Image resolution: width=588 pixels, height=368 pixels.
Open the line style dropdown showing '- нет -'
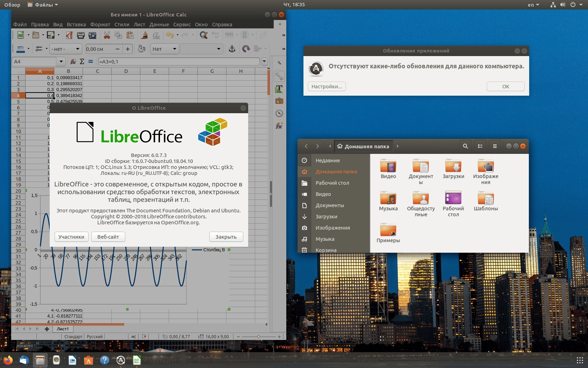point(66,49)
